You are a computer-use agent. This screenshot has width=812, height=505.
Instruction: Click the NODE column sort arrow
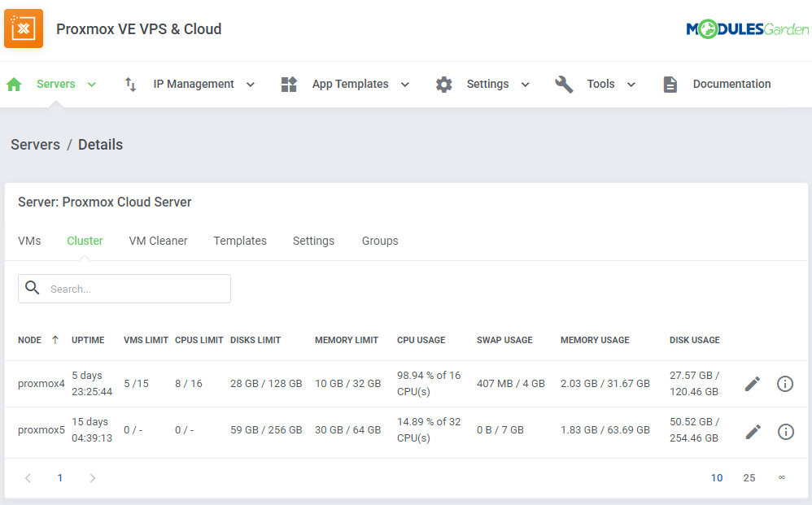pos(55,340)
